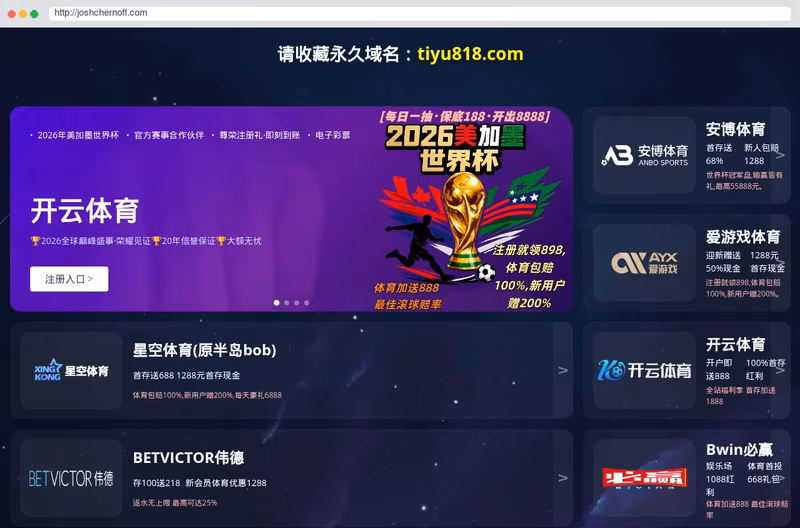The width and height of the screenshot is (800, 528).
Task: Click the 注册入口 register button
Action: (69, 279)
